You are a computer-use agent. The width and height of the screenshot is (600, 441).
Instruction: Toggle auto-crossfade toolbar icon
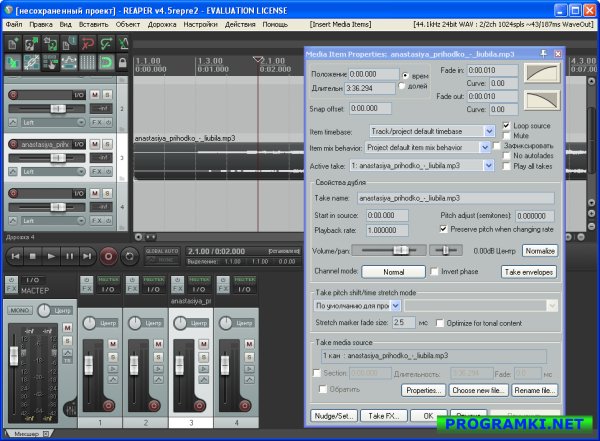point(13,62)
